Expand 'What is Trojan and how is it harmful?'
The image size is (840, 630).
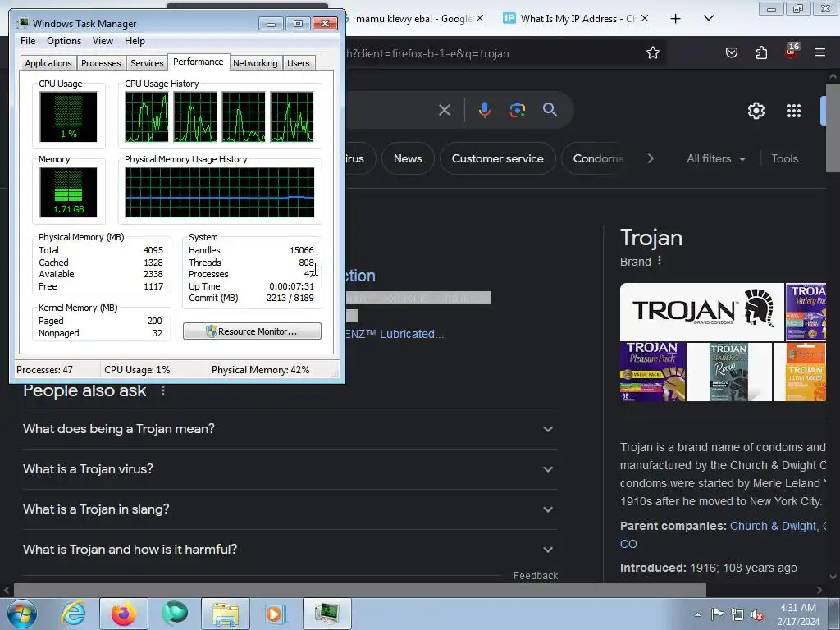click(x=290, y=550)
